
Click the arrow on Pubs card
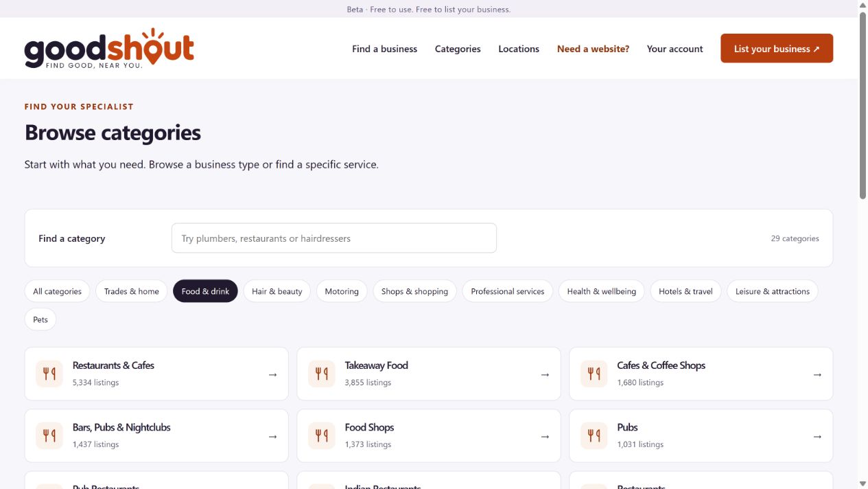pos(817,436)
